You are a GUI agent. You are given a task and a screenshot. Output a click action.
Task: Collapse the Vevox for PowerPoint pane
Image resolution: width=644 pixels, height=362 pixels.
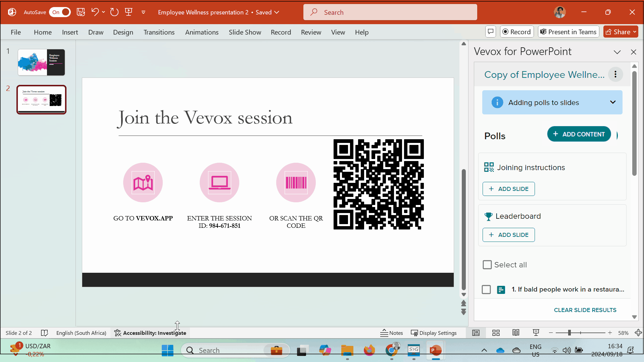coord(617,52)
